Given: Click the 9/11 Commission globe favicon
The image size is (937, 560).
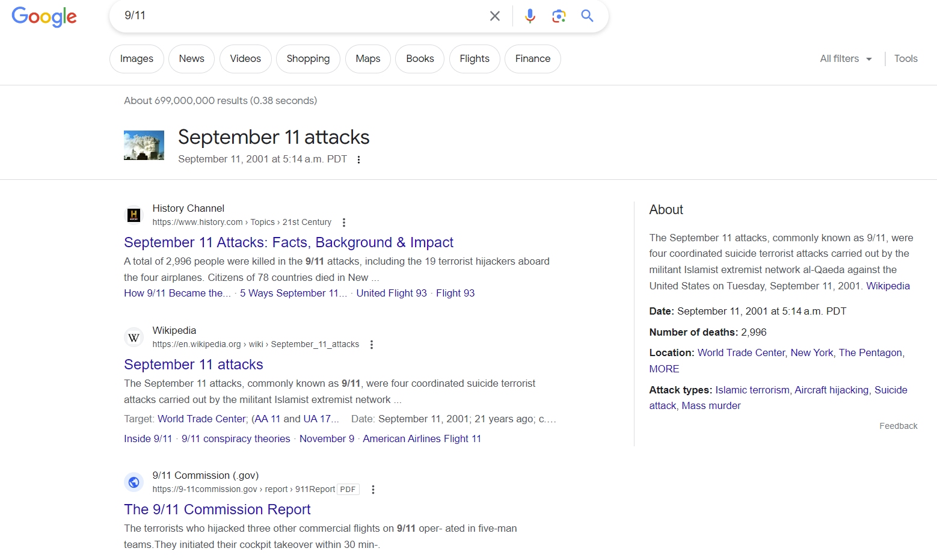Looking at the screenshot, I should [134, 482].
